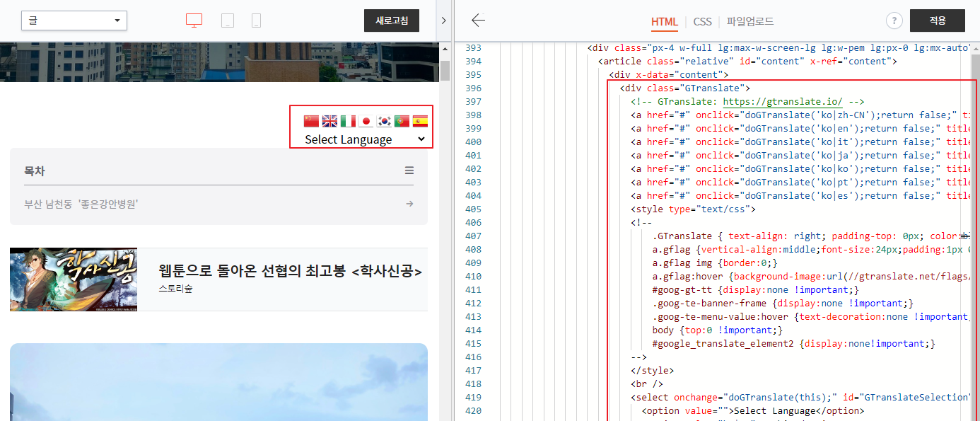Click the doGTranslate('ko|es') code line

[x=800, y=196]
